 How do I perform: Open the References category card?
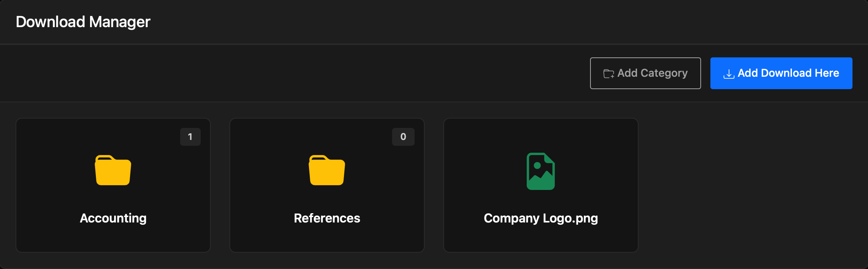tap(327, 185)
